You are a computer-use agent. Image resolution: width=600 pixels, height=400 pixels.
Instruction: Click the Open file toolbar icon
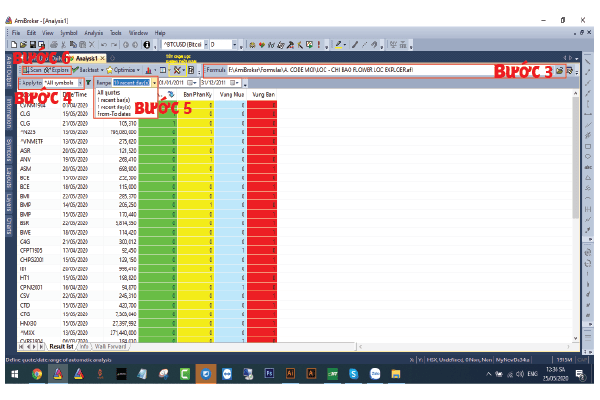[23, 45]
